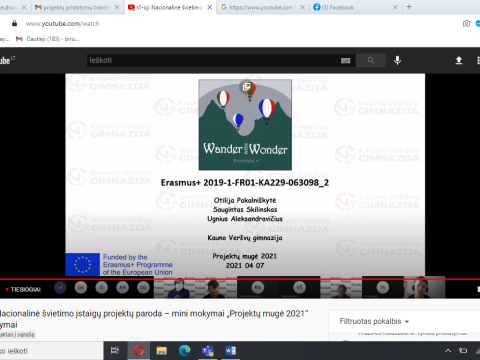The image size is (480, 360).
Task: Click the "Ugnius Aleksandravičius" name line
Action: click(245, 219)
